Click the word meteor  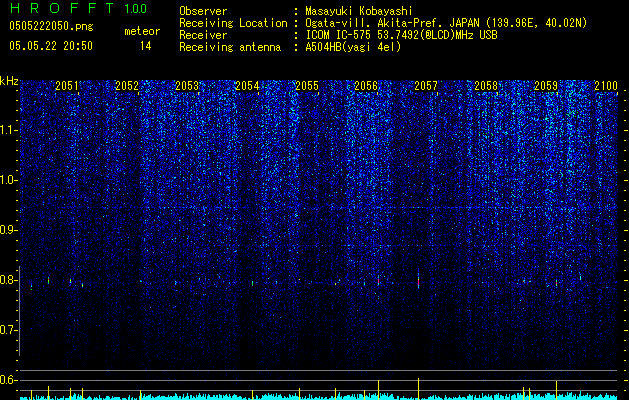142,31
